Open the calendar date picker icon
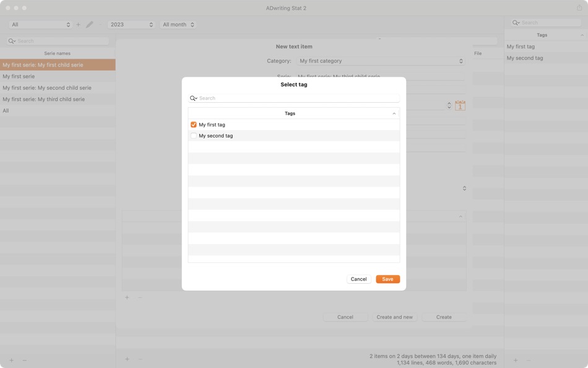Screen dimensions: 588x368 [460, 105]
